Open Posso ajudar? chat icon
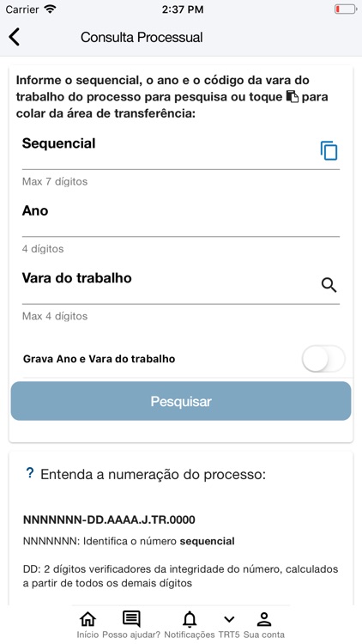 131,619
